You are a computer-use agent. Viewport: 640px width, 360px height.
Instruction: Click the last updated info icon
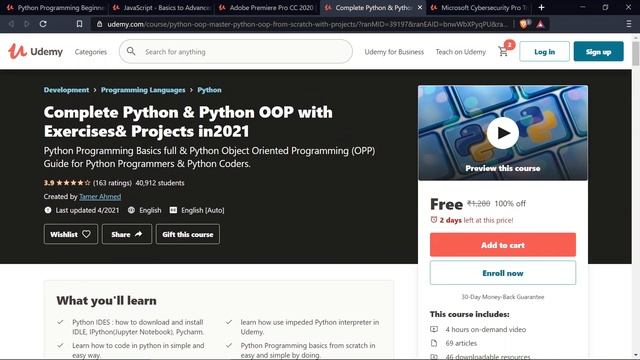tap(48, 210)
